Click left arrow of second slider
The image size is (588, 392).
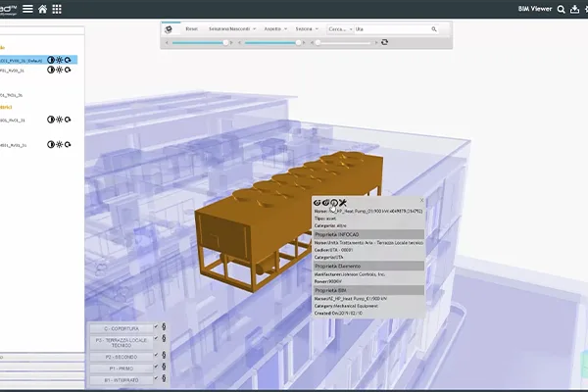click(240, 43)
